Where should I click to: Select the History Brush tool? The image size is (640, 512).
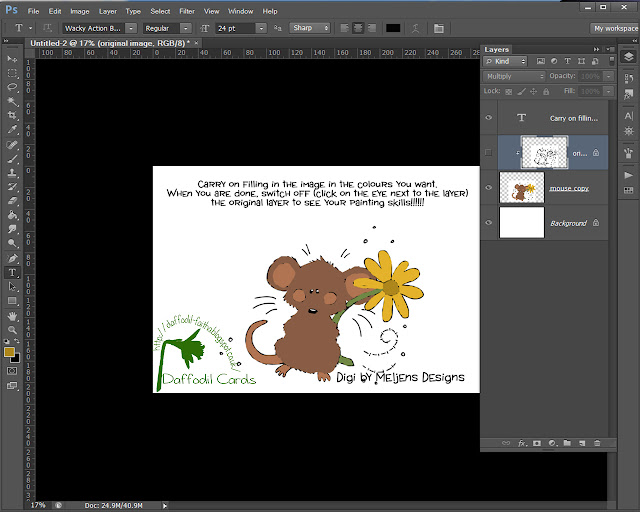click(x=12, y=187)
